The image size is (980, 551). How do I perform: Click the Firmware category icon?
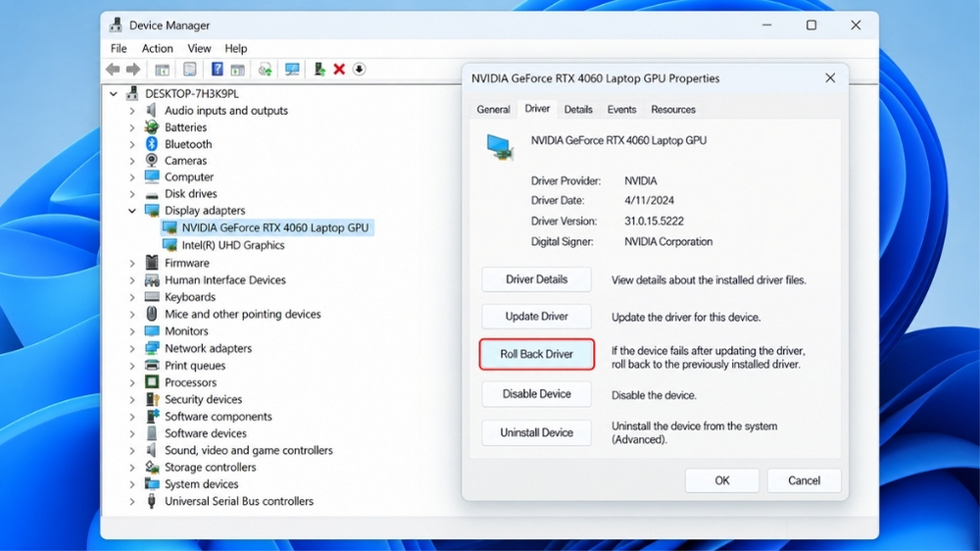[x=152, y=263]
